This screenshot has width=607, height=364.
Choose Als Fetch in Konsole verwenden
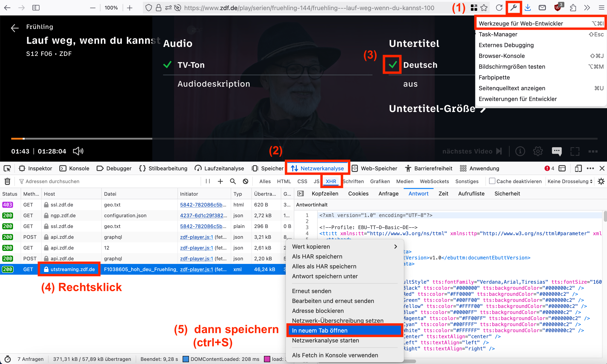(x=345, y=355)
